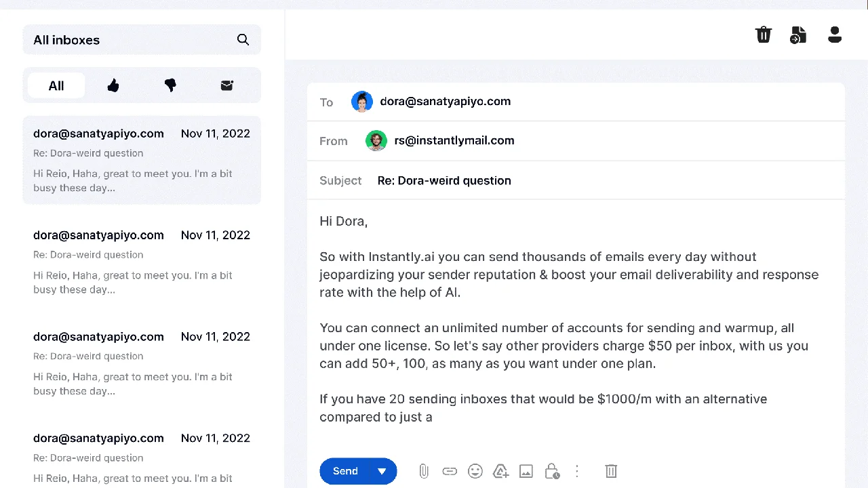
Task: Click the sender avatar in the From field
Action: 376,141
